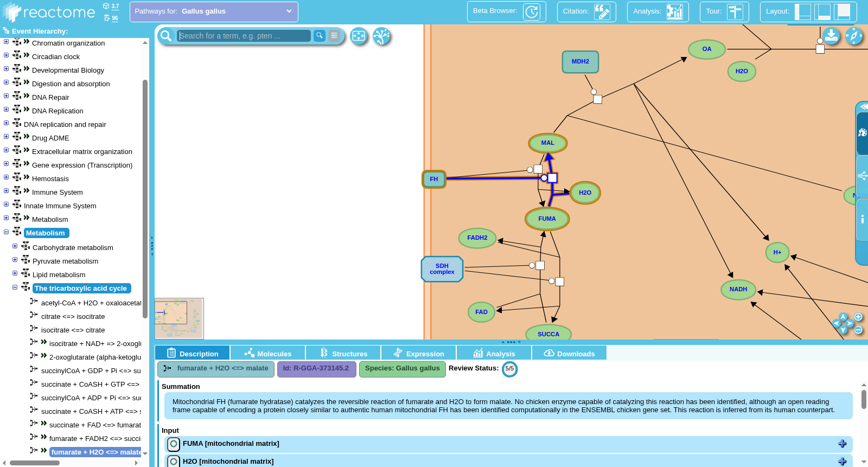Click the MAL molecule node
The image size is (868, 467).
tap(548, 143)
